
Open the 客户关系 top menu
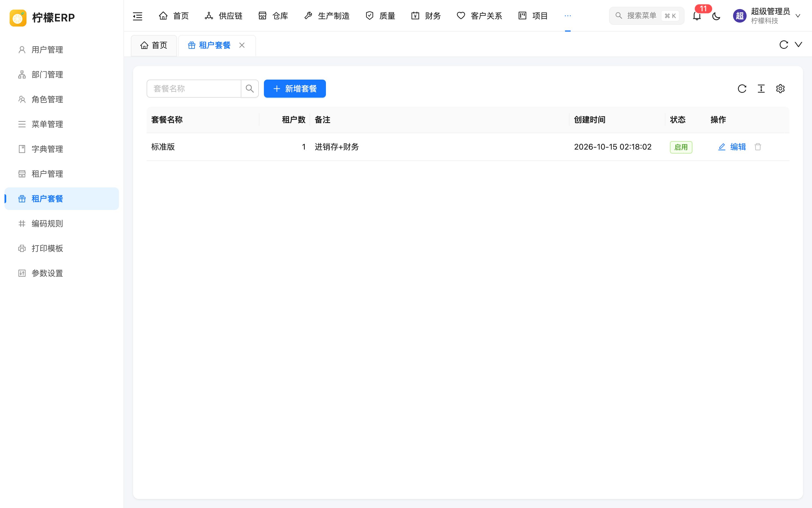(479, 16)
